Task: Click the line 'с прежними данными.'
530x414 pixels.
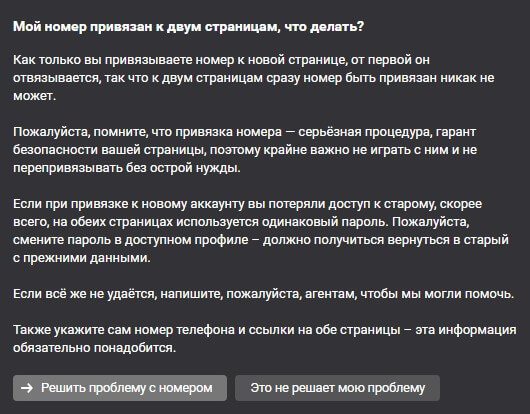Action: (82, 258)
